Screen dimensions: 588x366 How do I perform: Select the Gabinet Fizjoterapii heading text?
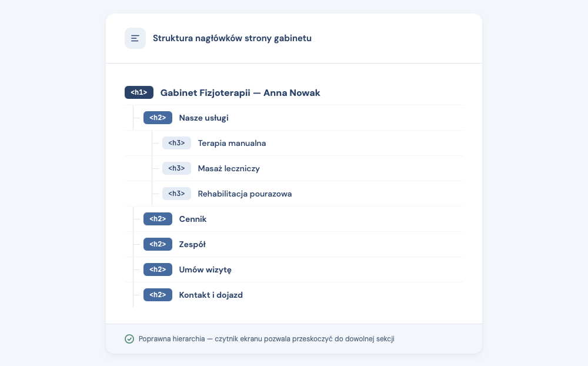[x=240, y=92]
